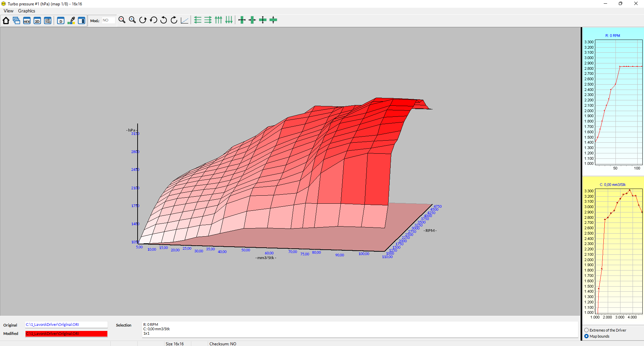This screenshot has width=644, height=346.
Task: Select Extremes of the Driver option
Action: pyautogui.click(x=586, y=330)
